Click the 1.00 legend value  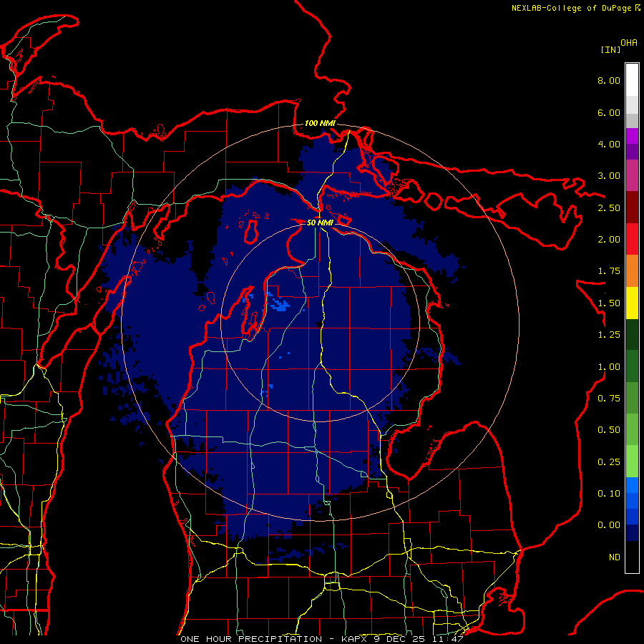coord(609,367)
